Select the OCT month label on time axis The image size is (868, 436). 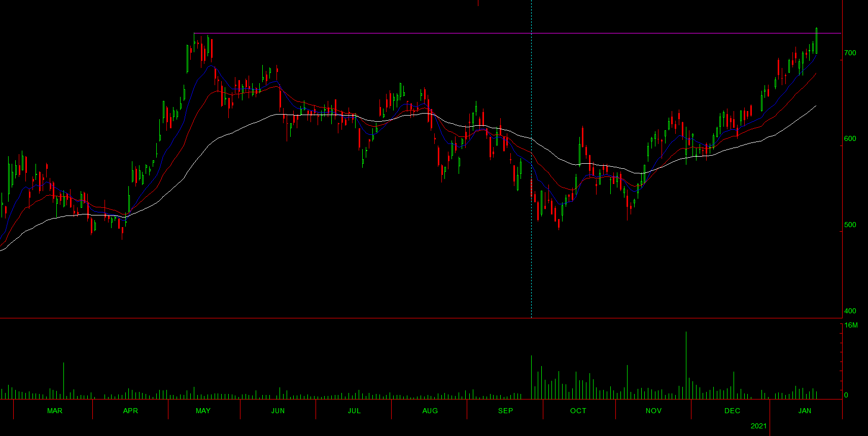pyautogui.click(x=578, y=411)
